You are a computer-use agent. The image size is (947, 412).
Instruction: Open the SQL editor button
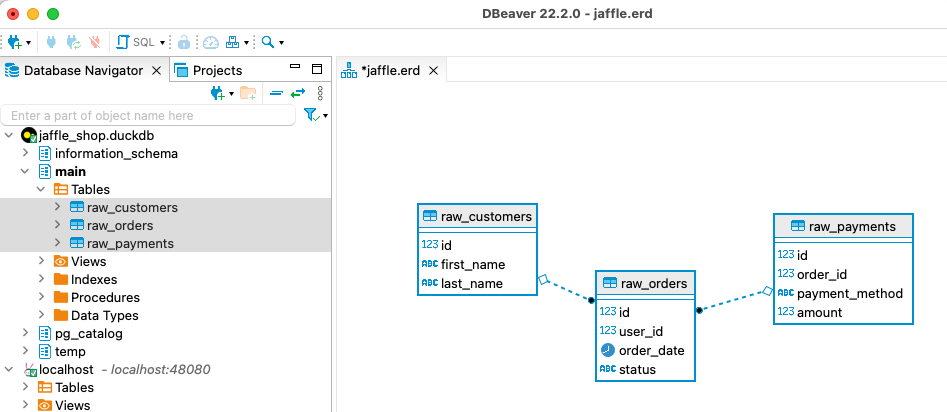(137, 42)
